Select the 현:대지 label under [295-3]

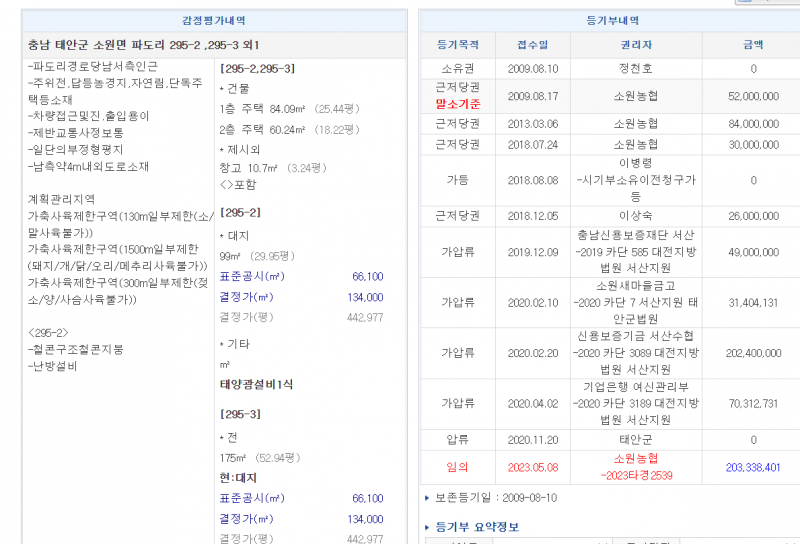238,477
